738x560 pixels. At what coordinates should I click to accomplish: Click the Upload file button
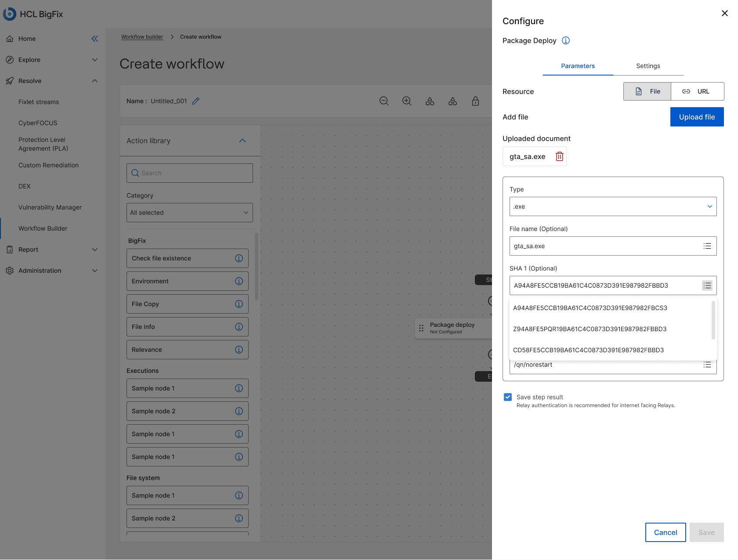[697, 117]
